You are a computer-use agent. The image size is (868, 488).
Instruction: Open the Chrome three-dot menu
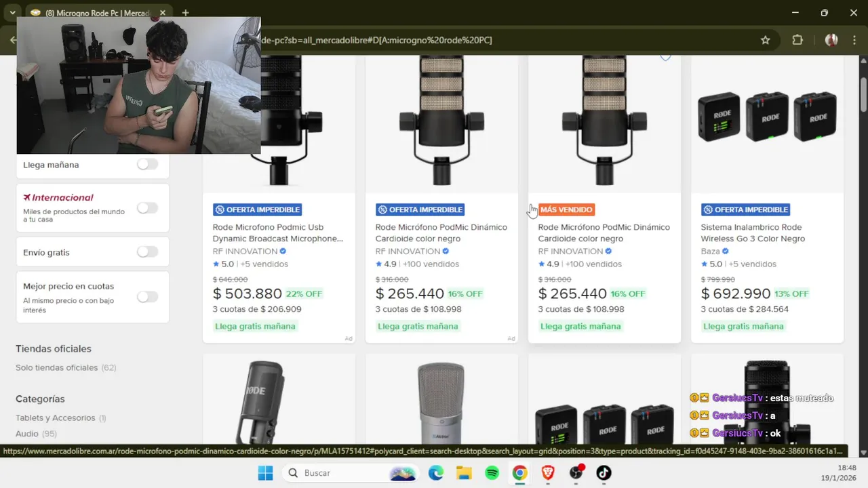854,40
